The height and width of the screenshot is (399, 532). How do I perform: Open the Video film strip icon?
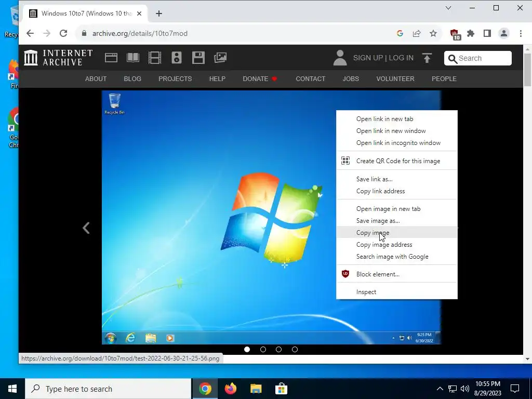(x=155, y=58)
